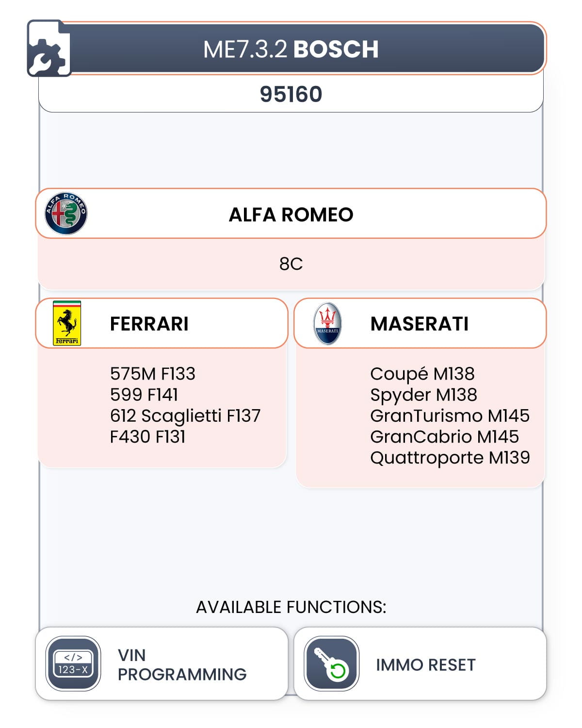The image size is (582, 728).
Task: Pick the F430 F131 model
Action: click(x=148, y=436)
